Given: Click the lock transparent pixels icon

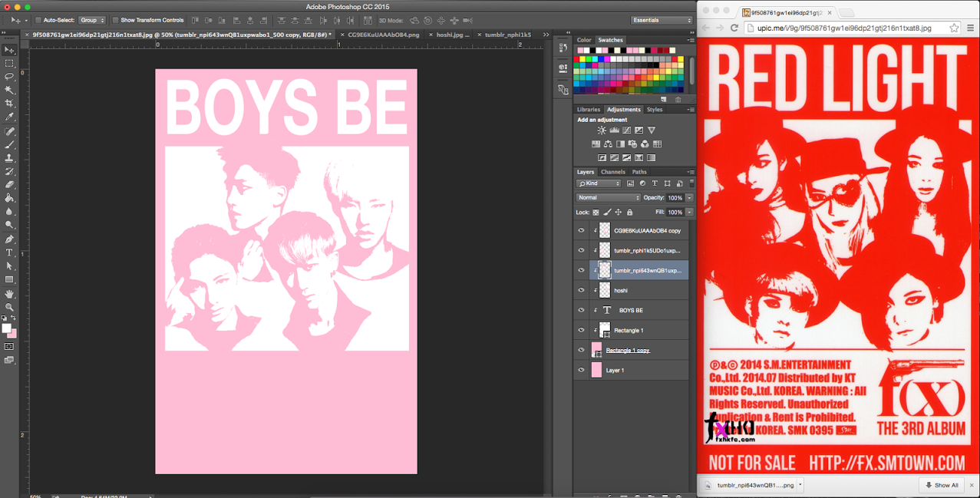Looking at the screenshot, I should click(596, 213).
